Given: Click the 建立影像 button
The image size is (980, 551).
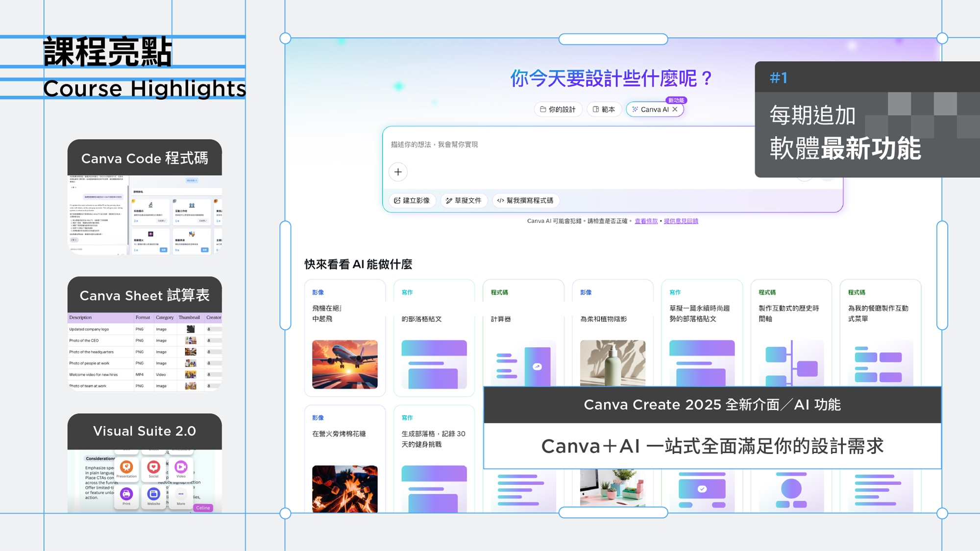Looking at the screenshot, I should tap(412, 200).
